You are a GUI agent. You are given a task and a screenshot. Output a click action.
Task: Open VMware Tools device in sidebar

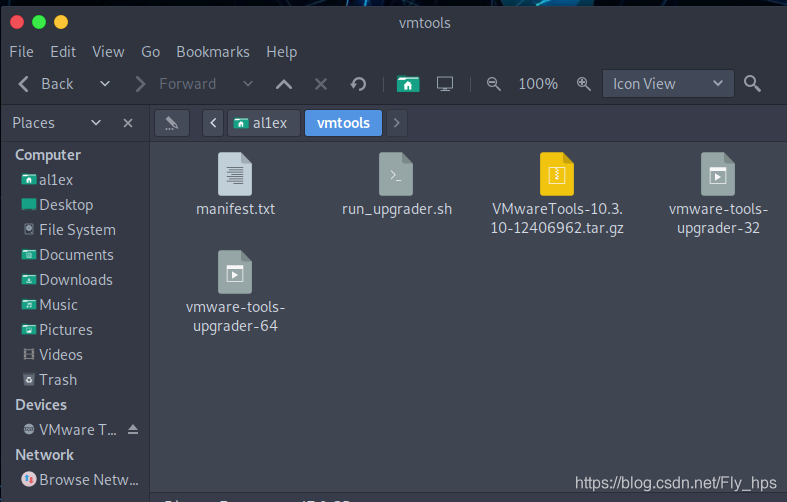pyautogui.click(x=69, y=430)
